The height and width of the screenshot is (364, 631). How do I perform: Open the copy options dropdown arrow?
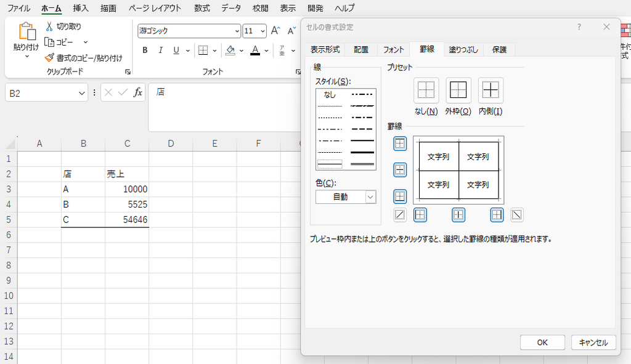pos(85,42)
